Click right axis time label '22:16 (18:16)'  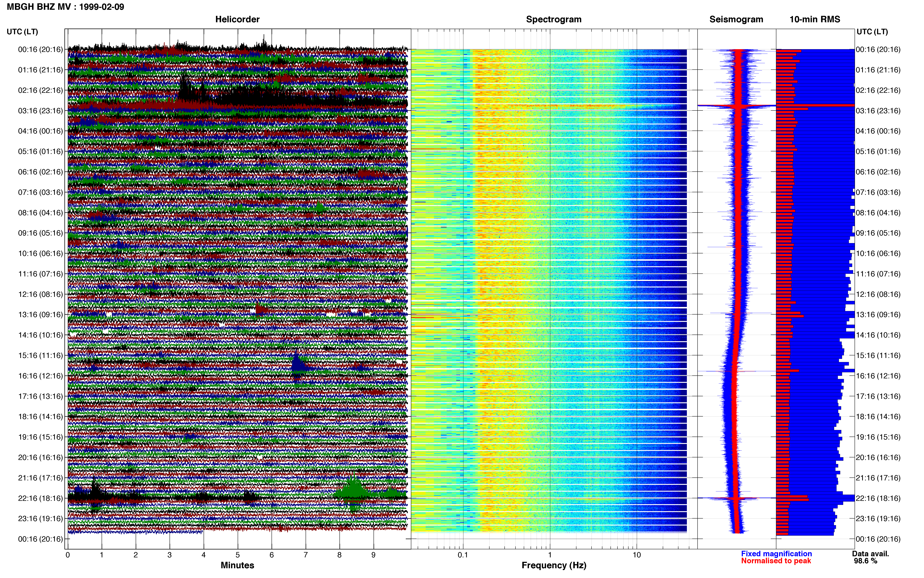point(878,498)
